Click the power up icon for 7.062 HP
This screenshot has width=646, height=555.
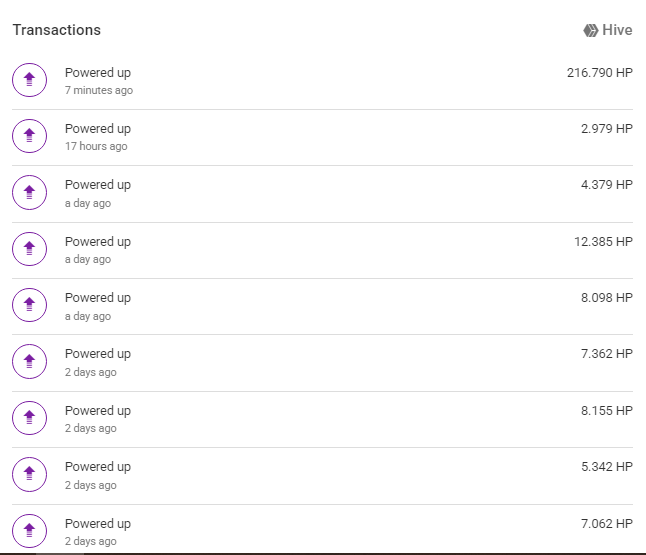click(29, 531)
